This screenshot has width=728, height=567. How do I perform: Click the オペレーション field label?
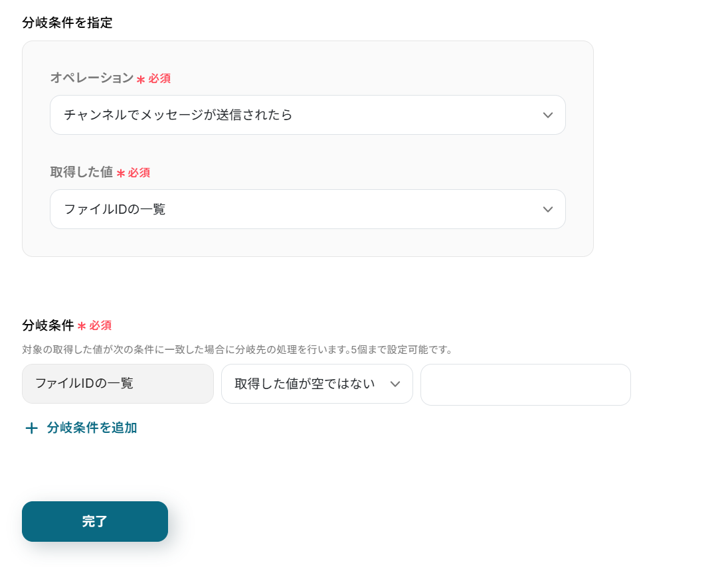[92, 78]
